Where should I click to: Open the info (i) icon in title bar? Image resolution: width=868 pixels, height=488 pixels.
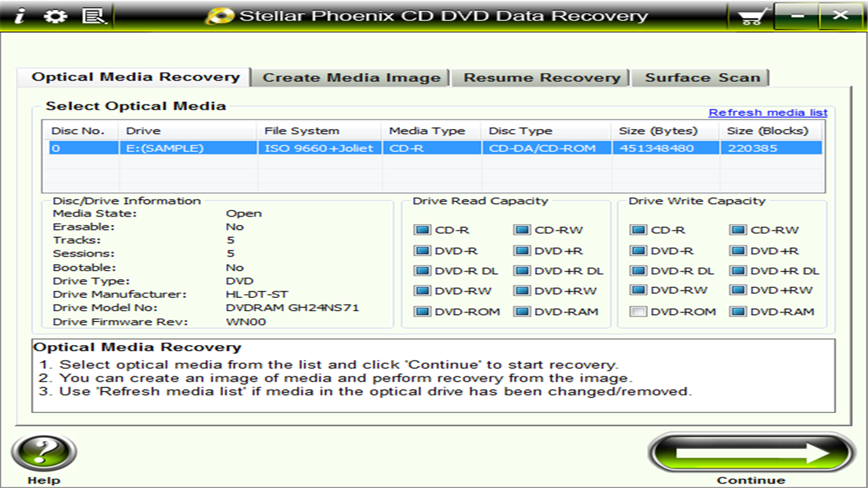click(x=19, y=16)
